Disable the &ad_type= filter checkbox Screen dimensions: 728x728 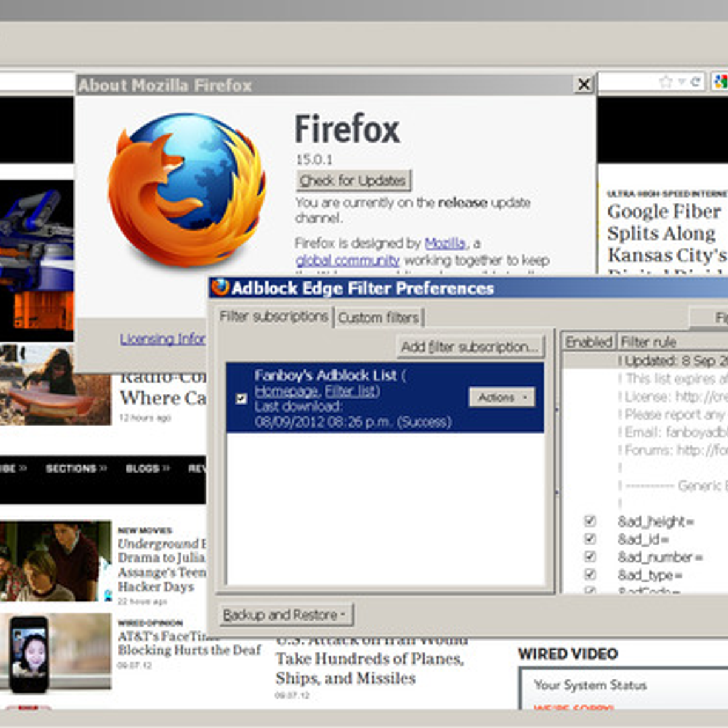(590, 574)
